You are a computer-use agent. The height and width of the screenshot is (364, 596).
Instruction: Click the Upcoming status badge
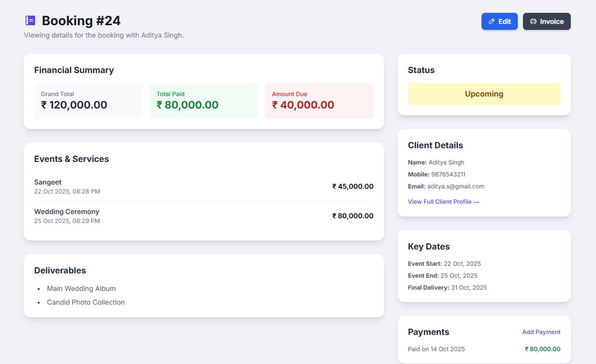pyautogui.click(x=484, y=94)
